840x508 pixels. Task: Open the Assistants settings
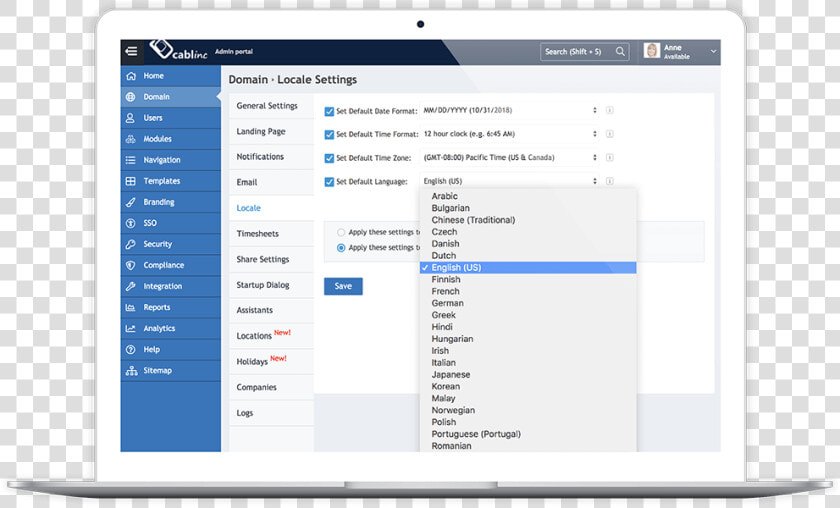(271, 310)
